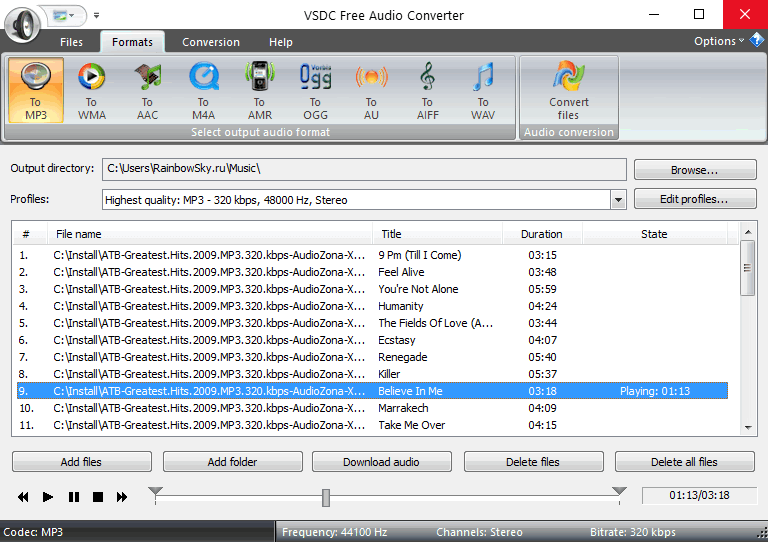This screenshot has height=542, width=768.
Task: Select the playing Believe In Me row
Action: click(x=372, y=391)
